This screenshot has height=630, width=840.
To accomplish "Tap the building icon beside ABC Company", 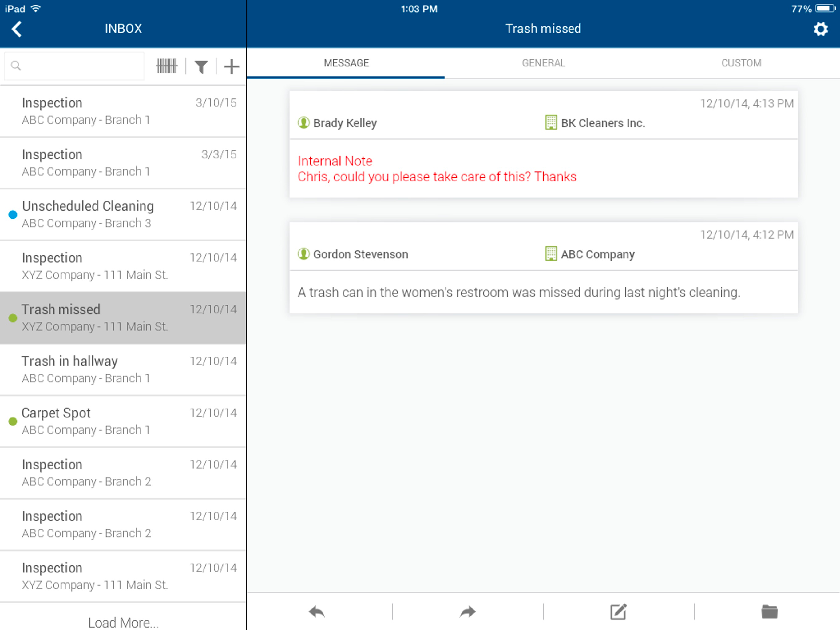I will 551,253.
